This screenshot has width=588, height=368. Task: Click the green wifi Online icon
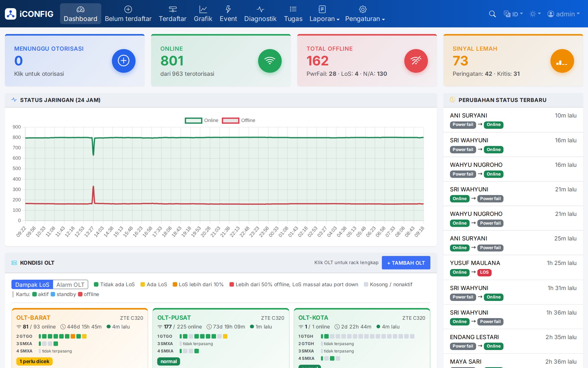[270, 61]
